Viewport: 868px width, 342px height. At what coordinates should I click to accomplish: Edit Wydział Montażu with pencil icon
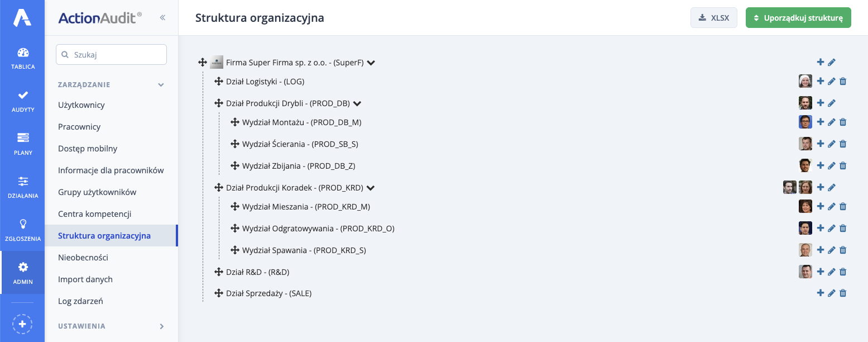(x=832, y=122)
